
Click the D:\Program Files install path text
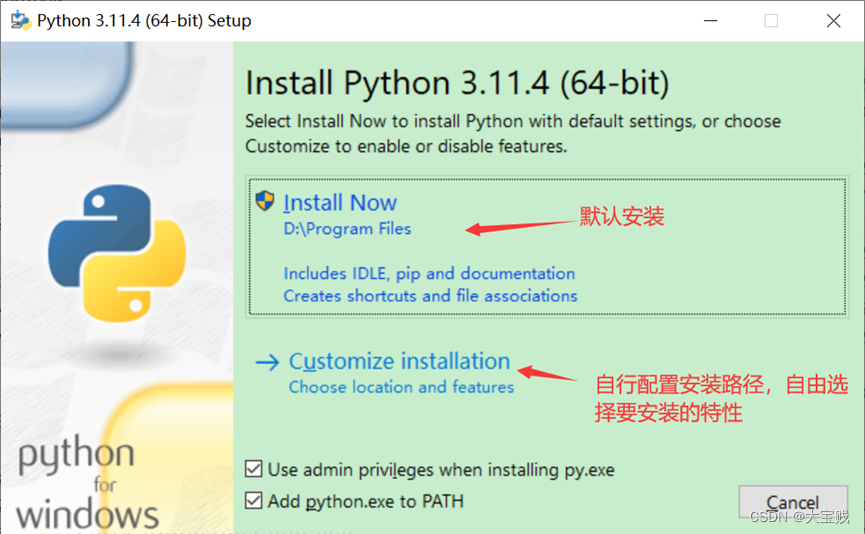pos(347,228)
